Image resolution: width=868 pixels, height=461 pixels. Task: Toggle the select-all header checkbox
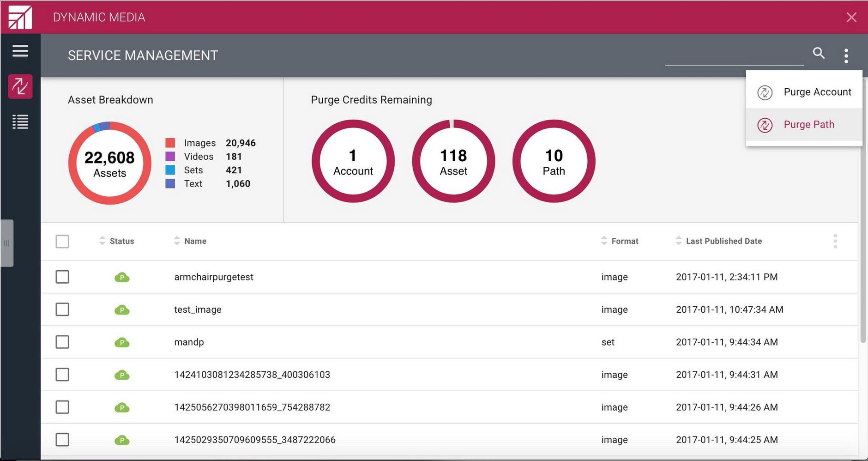click(x=62, y=241)
